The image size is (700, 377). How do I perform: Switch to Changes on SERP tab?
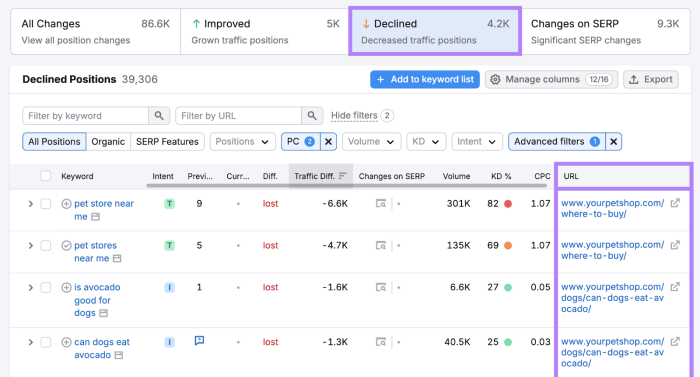point(605,31)
